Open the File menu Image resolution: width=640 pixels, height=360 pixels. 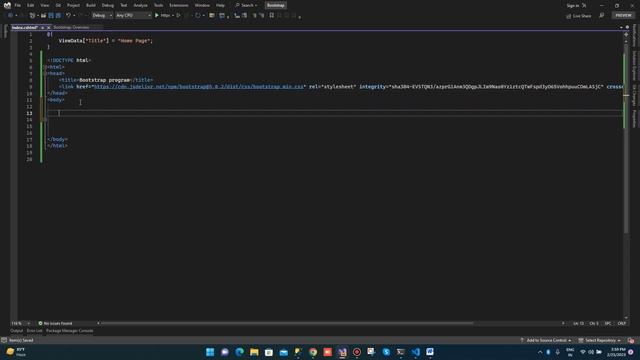[x=18, y=5]
